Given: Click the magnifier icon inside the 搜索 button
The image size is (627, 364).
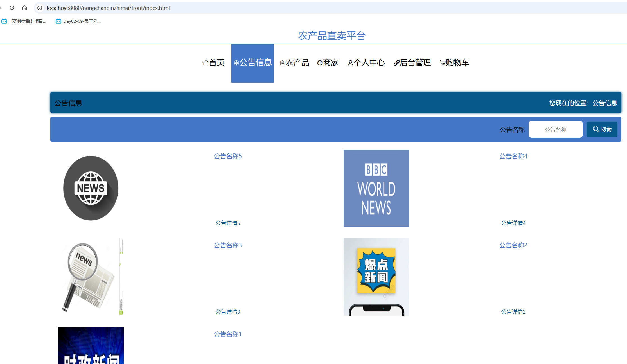Looking at the screenshot, I should pyautogui.click(x=596, y=129).
